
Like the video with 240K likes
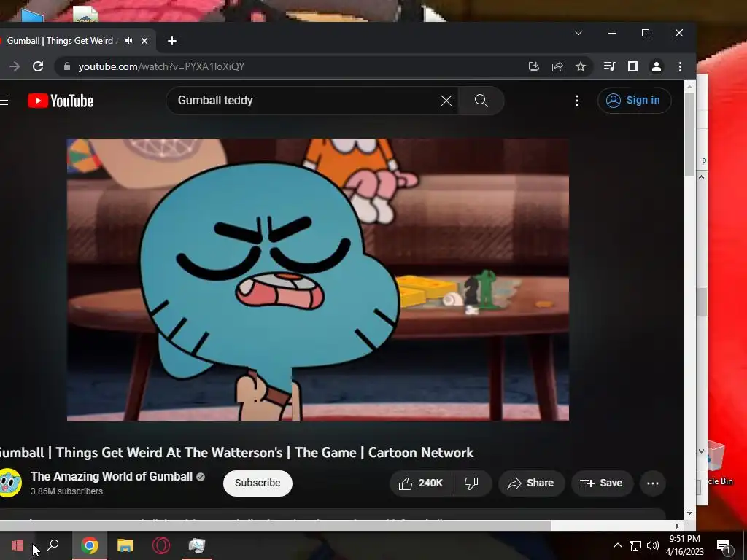click(421, 483)
